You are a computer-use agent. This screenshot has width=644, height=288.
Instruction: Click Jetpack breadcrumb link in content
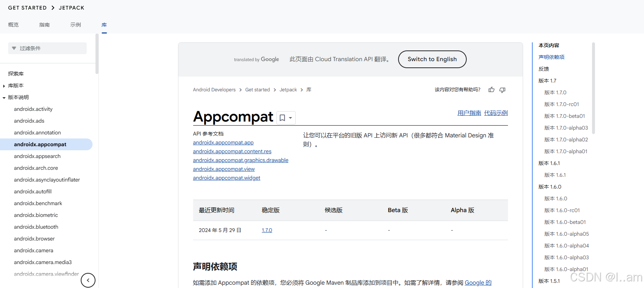click(288, 89)
